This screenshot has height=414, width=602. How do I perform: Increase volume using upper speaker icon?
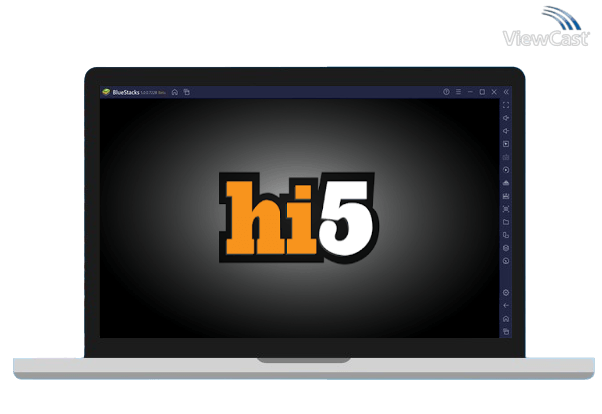click(506, 118)
